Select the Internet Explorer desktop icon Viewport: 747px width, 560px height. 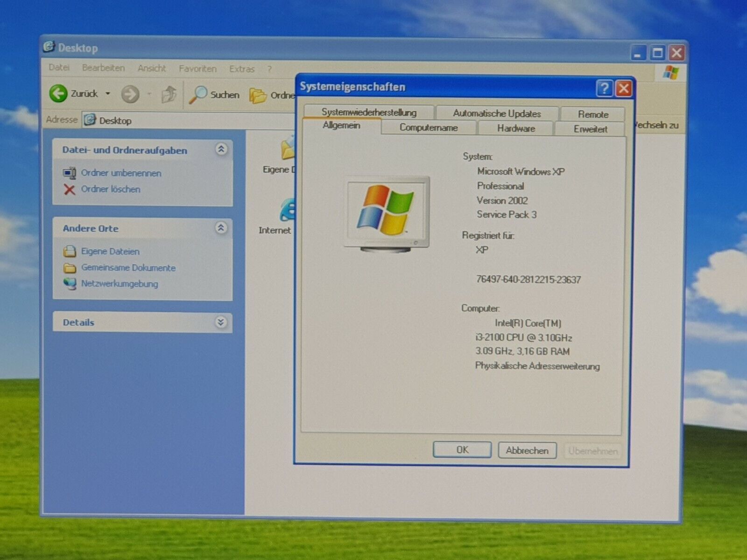coord(288,210)
